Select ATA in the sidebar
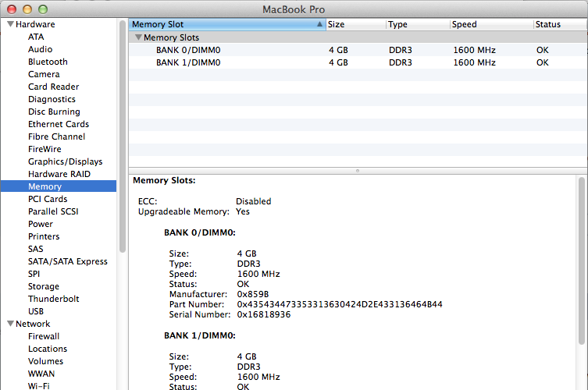This screenshot has height=390, width=588. (x=36, y=37)
